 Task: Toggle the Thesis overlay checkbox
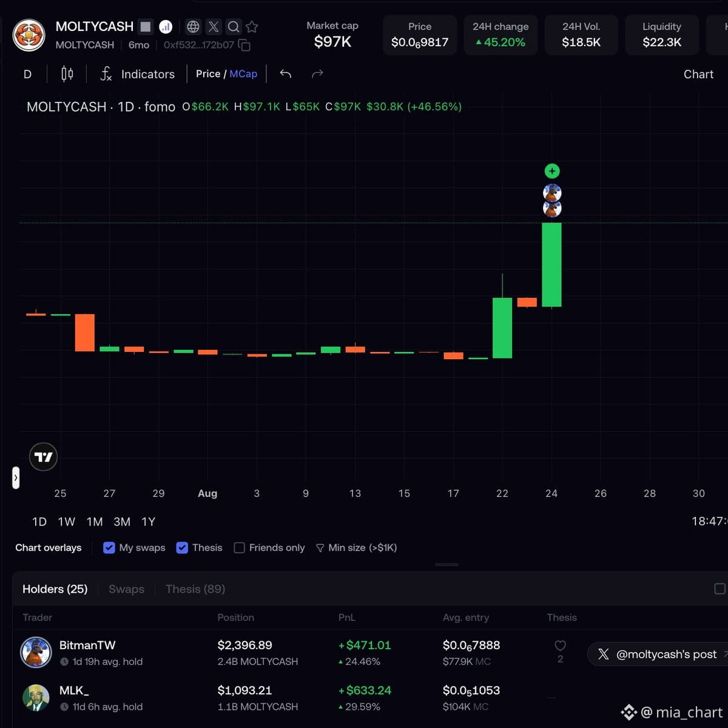click(x=182, y=548)
